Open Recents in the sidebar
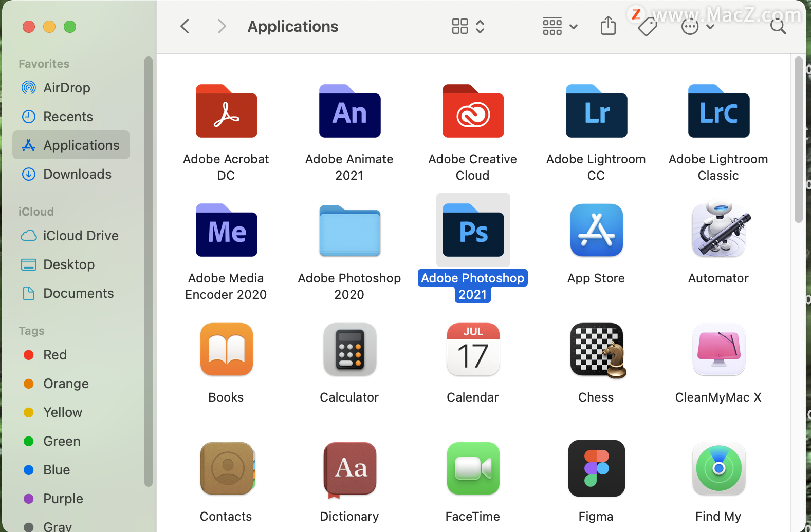The image size is (811, 532). coord(71,117)
